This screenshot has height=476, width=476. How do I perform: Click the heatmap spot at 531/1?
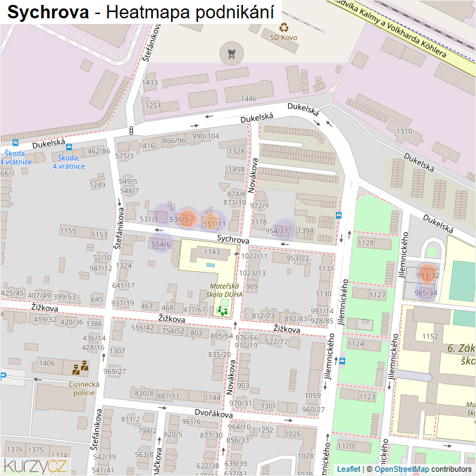164,213
